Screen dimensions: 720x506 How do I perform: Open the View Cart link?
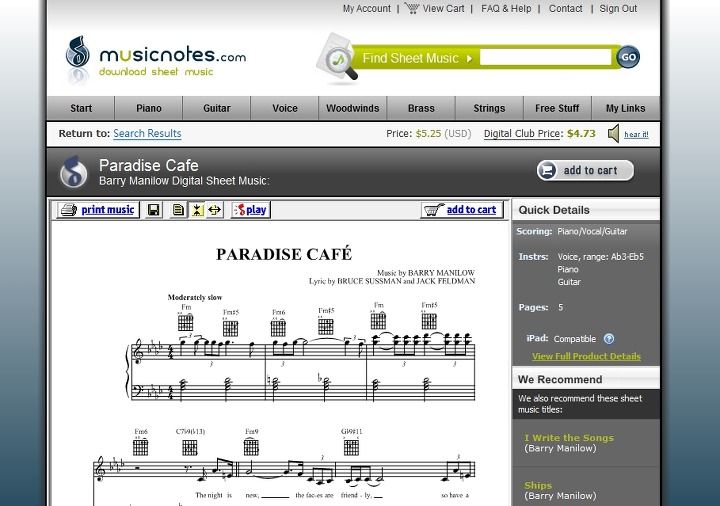coord(443,9)
